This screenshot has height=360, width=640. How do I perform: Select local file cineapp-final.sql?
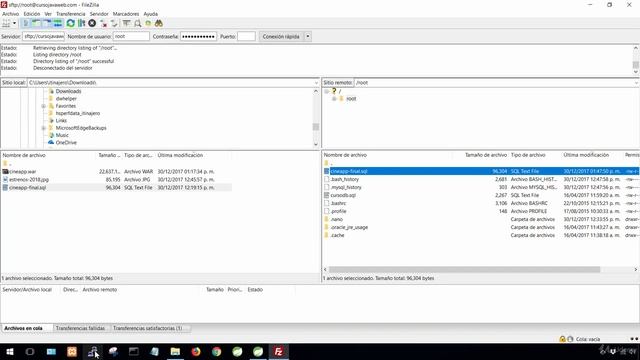point(28,188)
